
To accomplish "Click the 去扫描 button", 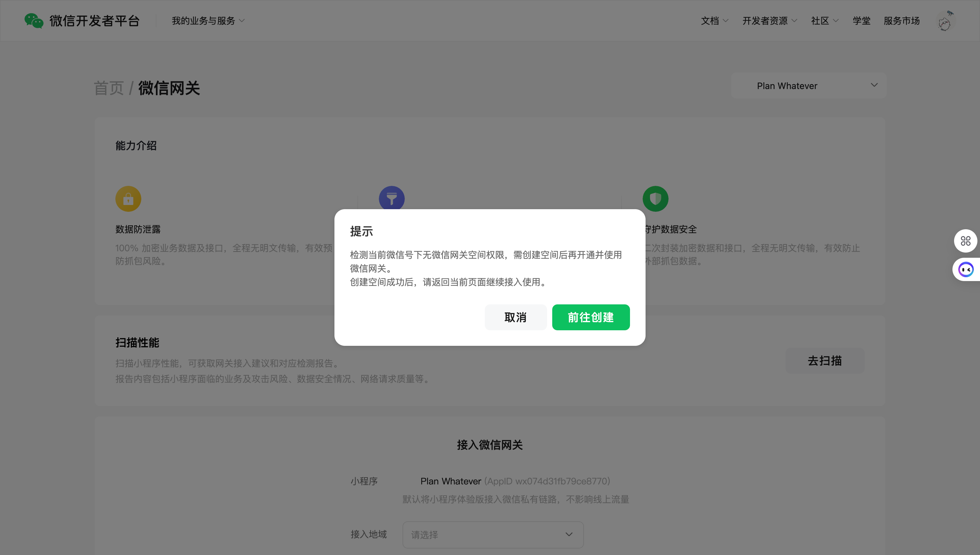I will tap(824, 361).
